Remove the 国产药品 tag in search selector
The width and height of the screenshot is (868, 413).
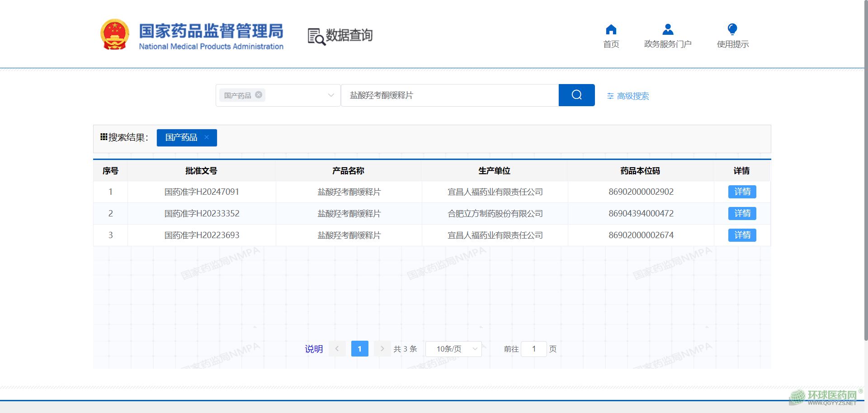259,95
